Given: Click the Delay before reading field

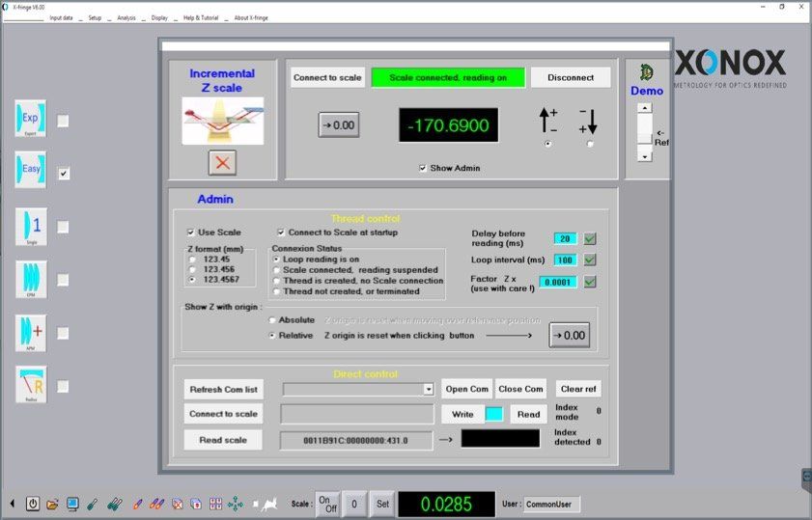Looking at the screenshot, I should [x=565, y=239].
